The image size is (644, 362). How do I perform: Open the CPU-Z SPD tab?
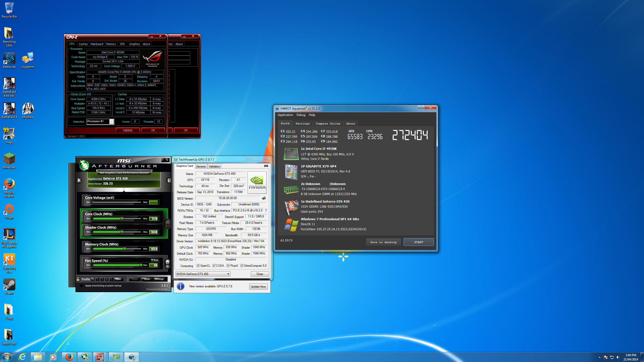(123, 44)
